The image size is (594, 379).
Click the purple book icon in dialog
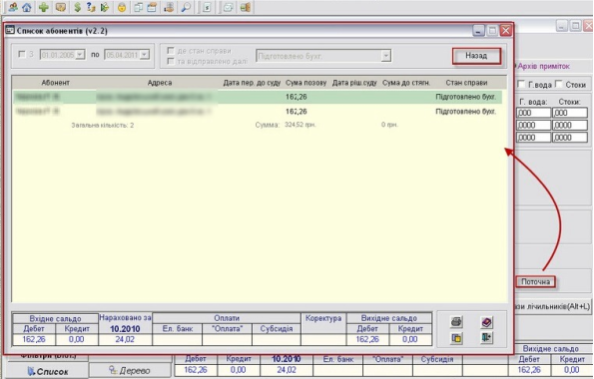pos(486,322)
